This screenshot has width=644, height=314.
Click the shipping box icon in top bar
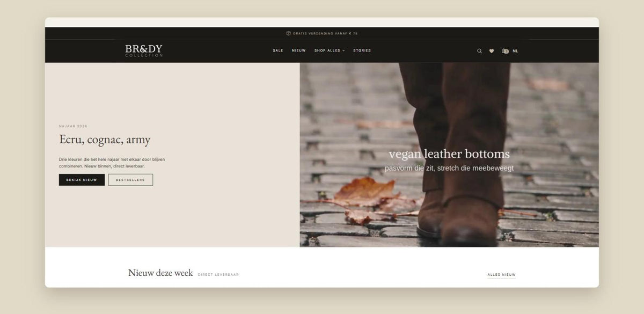pos(289,33)
